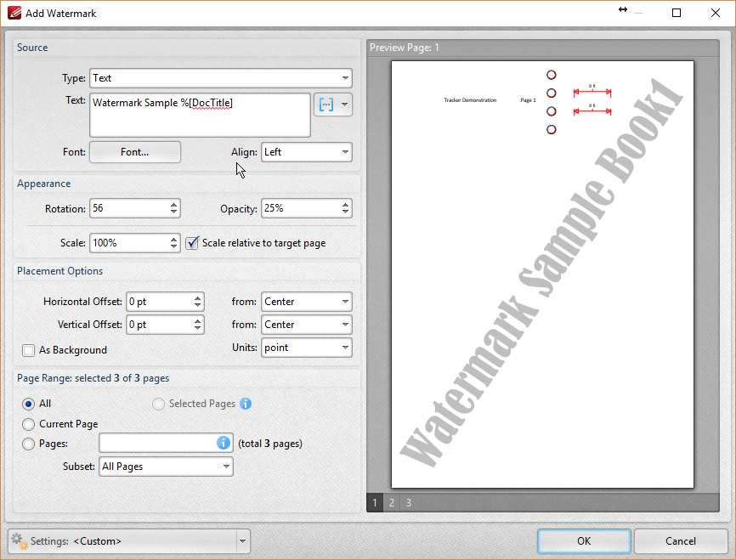Switch preview to page 2
736x560 pixels.
391,502
